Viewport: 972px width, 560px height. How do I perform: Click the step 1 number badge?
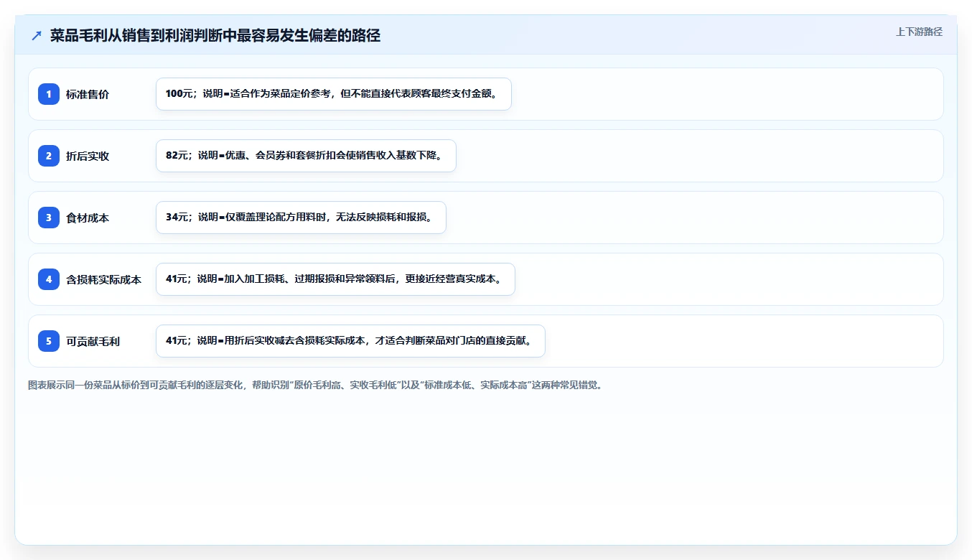pos(49,94)
